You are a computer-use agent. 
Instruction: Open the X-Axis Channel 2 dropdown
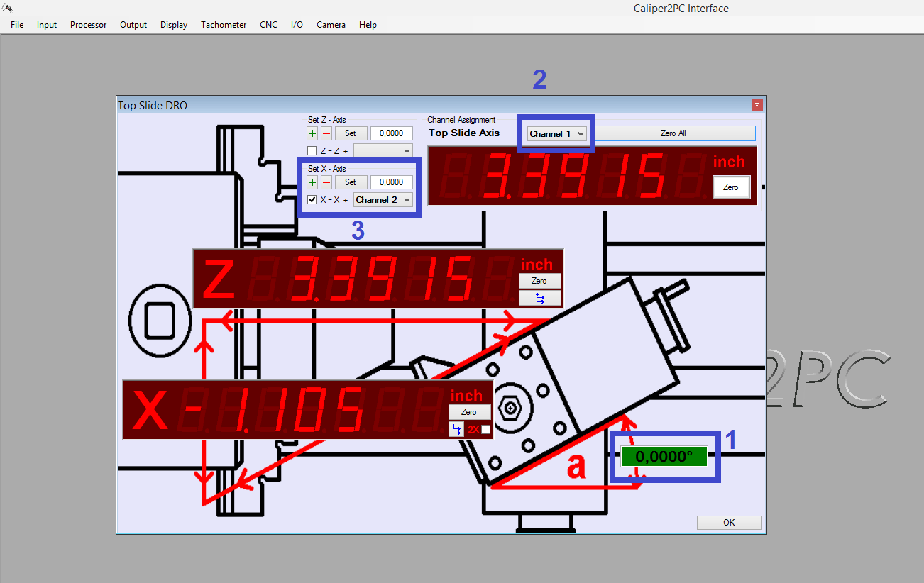click(x=383, y=200)
